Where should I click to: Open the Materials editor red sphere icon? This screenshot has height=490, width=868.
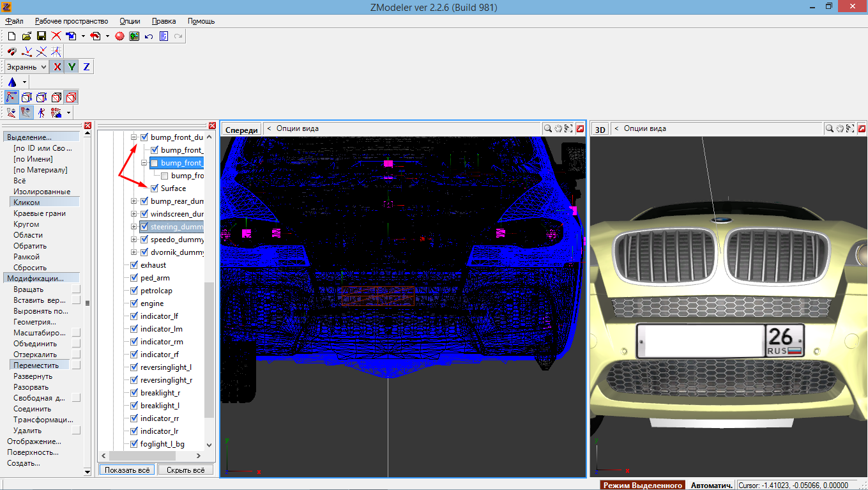point(119,36)
